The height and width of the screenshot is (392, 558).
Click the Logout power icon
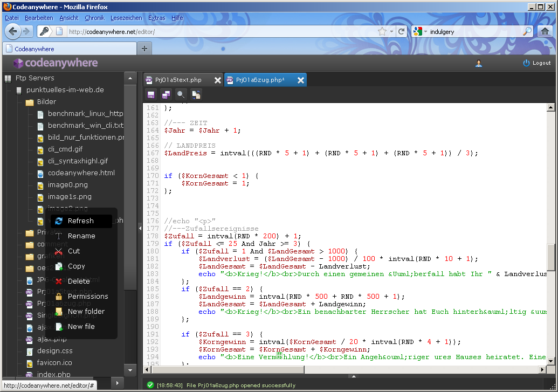526,63
